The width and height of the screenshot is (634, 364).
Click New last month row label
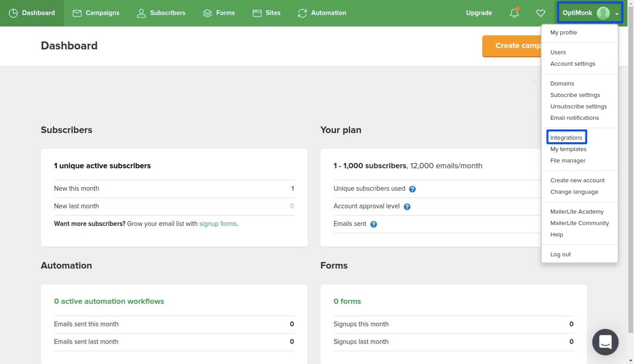pos(76,206)
